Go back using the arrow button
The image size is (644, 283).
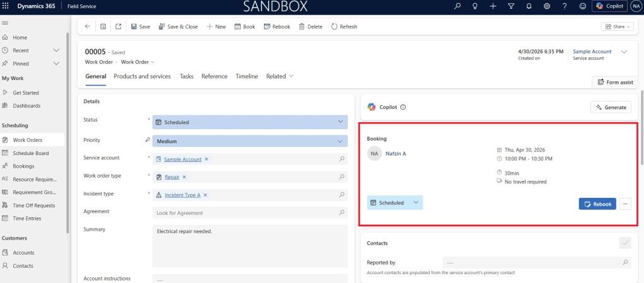pos(88,26)
